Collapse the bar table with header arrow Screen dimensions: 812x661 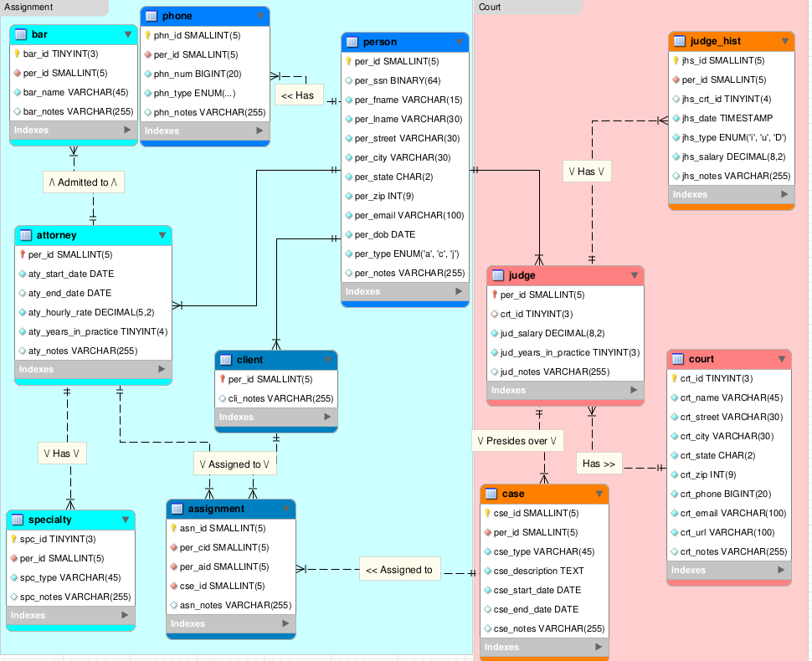128,34
